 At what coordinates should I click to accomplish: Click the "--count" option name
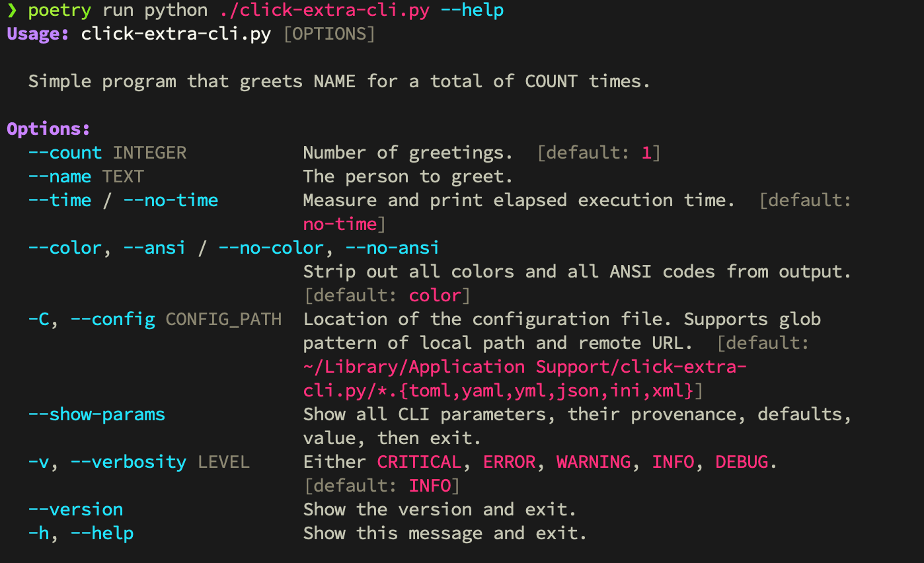(x=65, y=153)
